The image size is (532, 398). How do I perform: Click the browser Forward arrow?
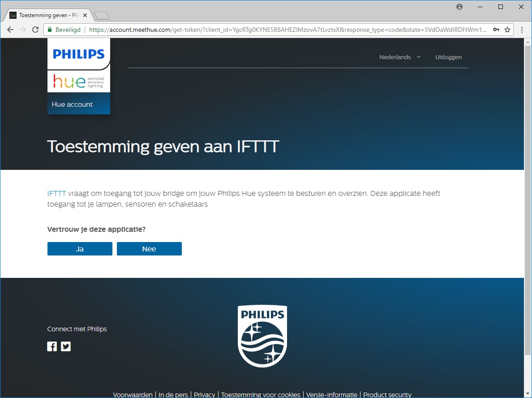(23, 30)
